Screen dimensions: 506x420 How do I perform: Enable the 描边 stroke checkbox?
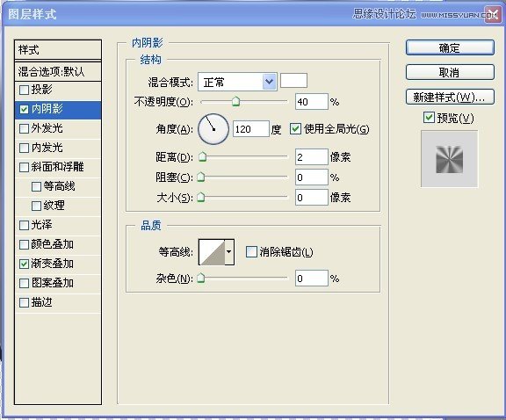[24, 302]
